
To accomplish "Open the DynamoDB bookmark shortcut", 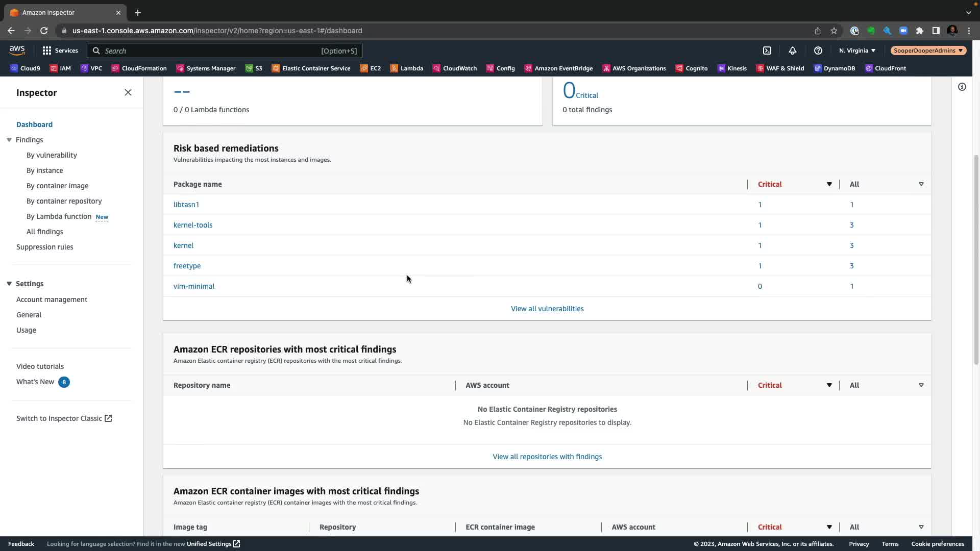I will (x=835, y=68).
